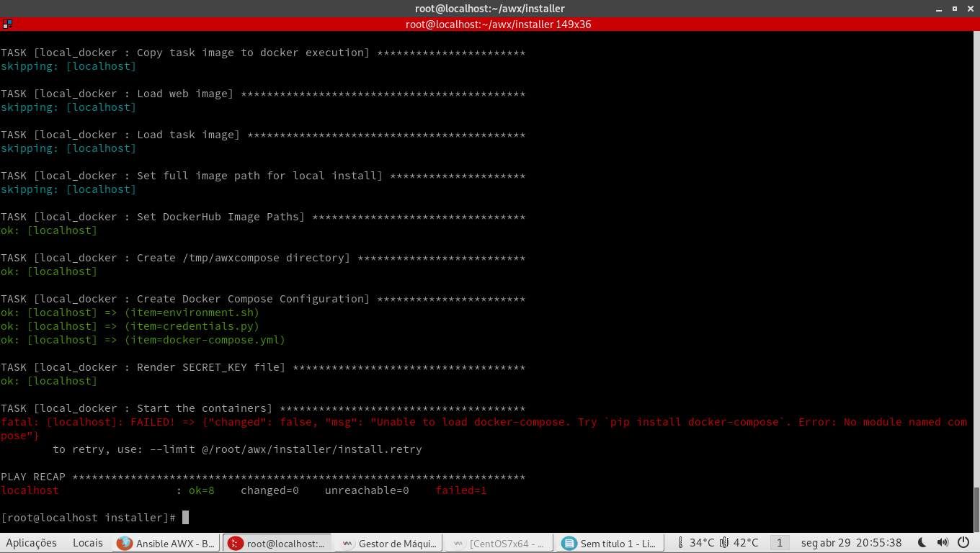Viewport: 980px width, 553px height.
Task: Select root@localhost terminal taskbar button
Action: [277, 544]
